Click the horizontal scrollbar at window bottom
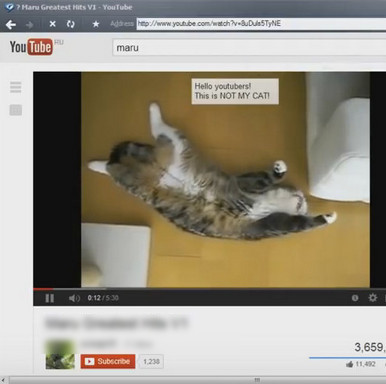 (196, 380)
